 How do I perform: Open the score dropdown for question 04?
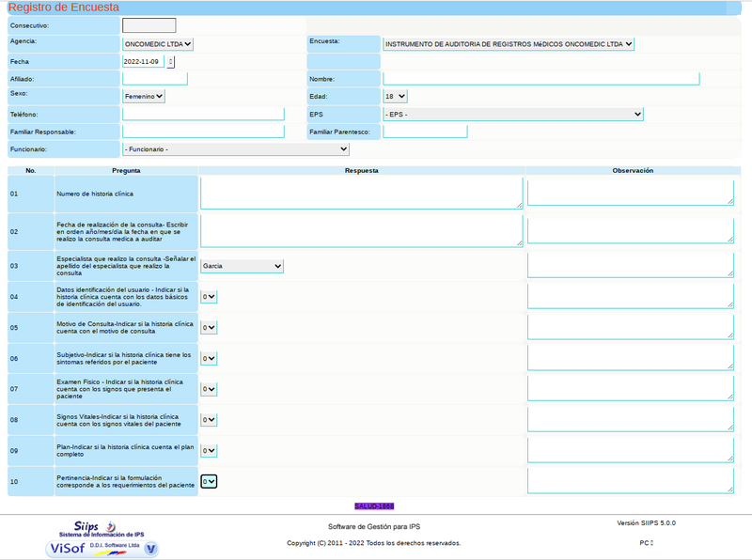(209, 297)
